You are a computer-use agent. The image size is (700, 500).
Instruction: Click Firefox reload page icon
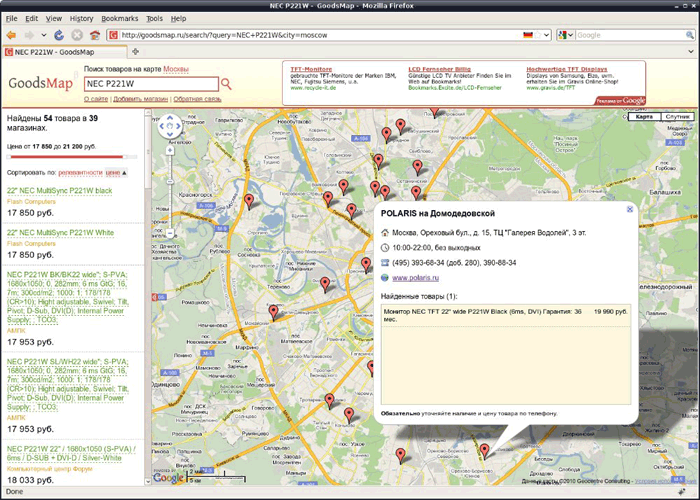click(x=60, y=35)
